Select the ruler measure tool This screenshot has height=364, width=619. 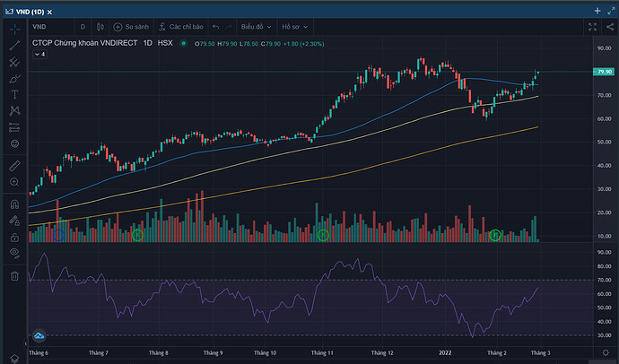tap(14, 166)
